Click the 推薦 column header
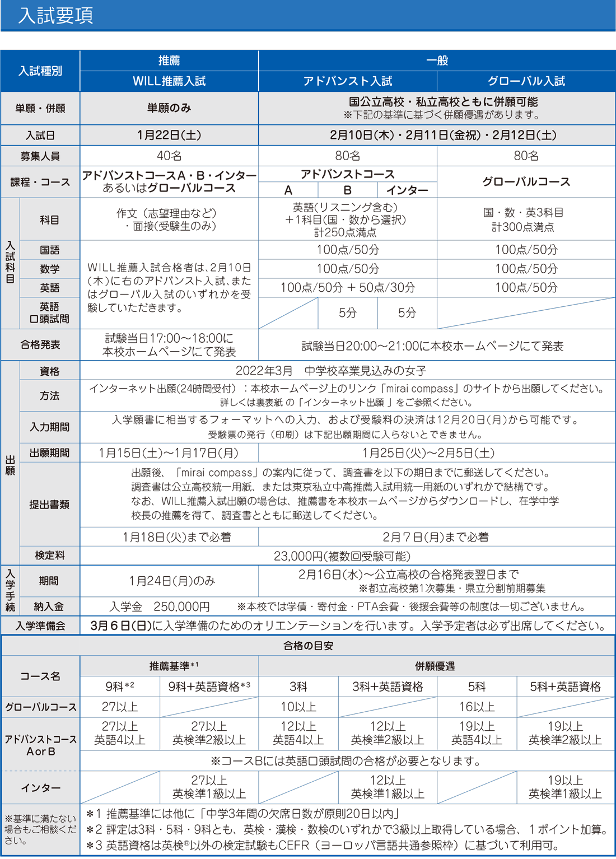 [x=169, y=60]
